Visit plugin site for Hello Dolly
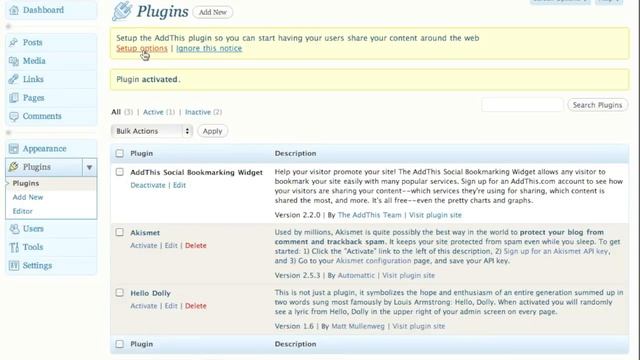 (x=418, y=326)
